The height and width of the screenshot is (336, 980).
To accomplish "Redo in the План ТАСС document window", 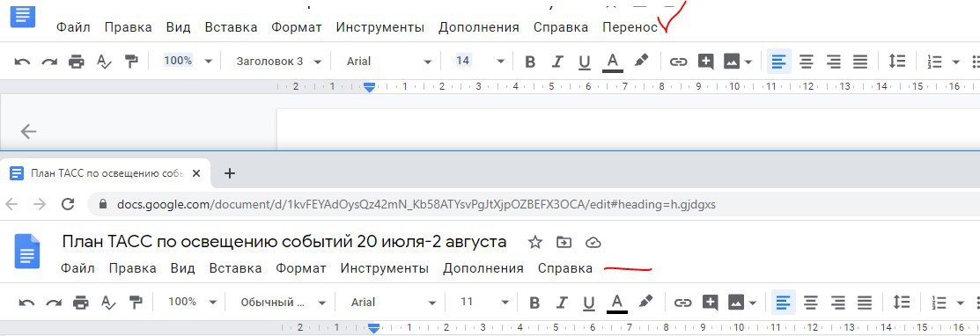I will tap(54, 303).
